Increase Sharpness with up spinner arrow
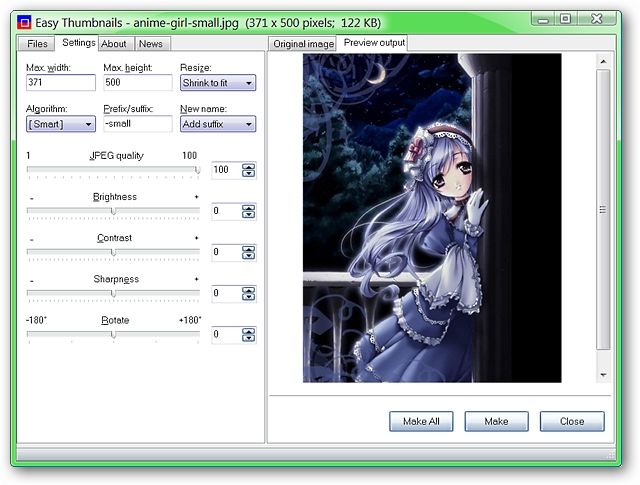 249,290
